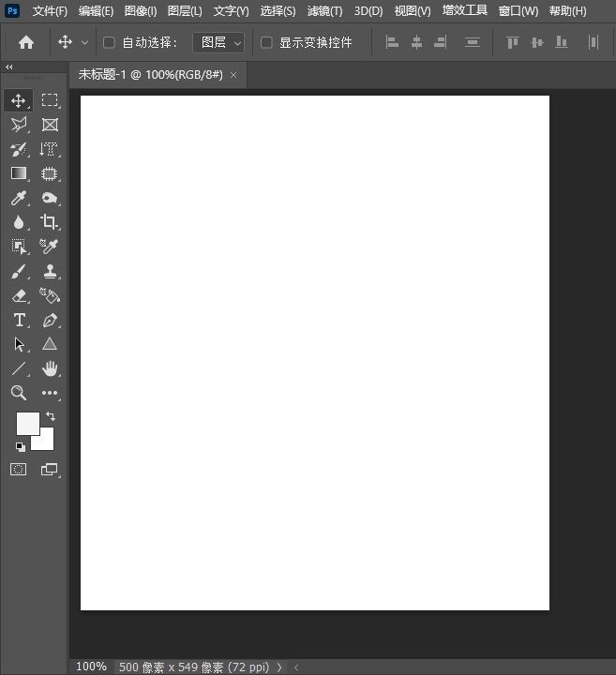The image size is (616, 675).
Task: Open the 增效工具 menu
Action: tap(465, 10)
